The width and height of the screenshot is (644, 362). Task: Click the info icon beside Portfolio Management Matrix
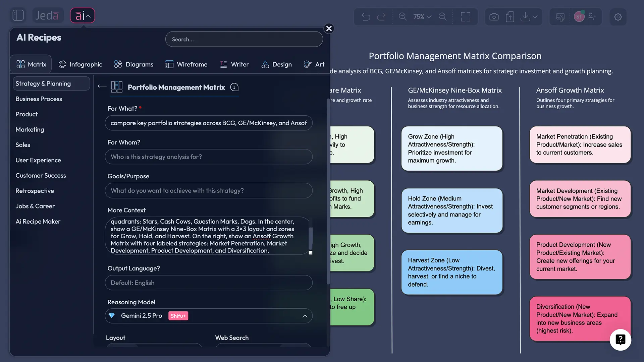(x=234, y=87)
